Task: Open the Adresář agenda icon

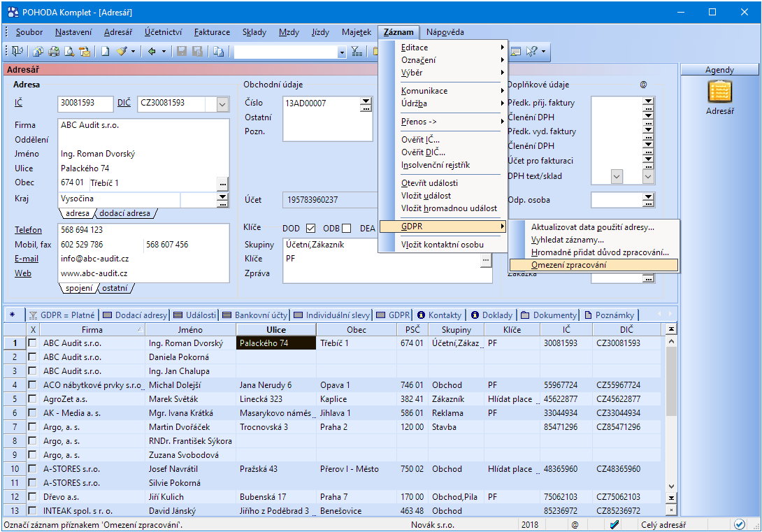Action: click(x=719, y=92)
